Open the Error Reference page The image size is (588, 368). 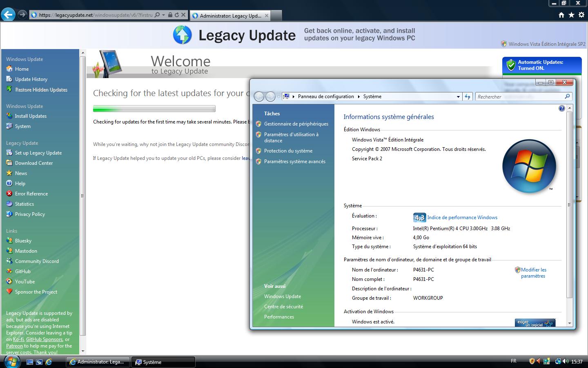click(31, 194)
